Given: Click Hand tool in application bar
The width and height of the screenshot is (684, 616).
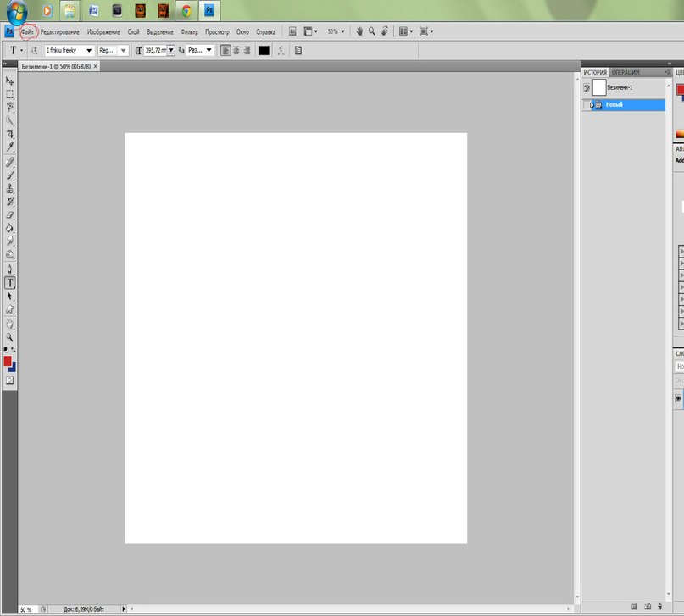Looking at the screenshot, I should click(359, 31).
